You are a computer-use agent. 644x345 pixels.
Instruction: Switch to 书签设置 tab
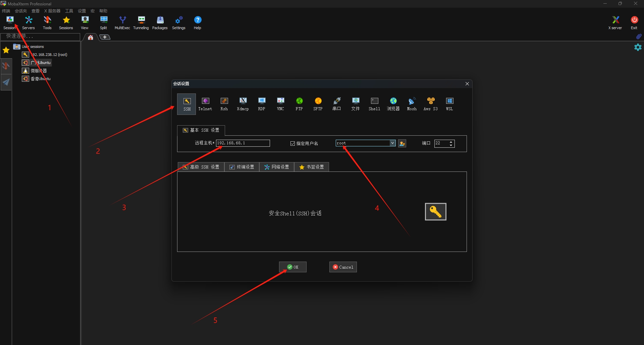pos(312,167)
